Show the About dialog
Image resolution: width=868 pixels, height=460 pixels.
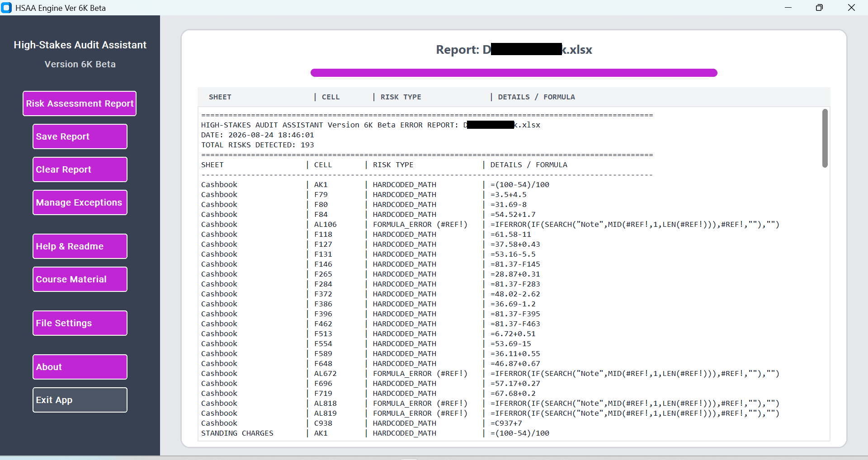pos(80,367)
